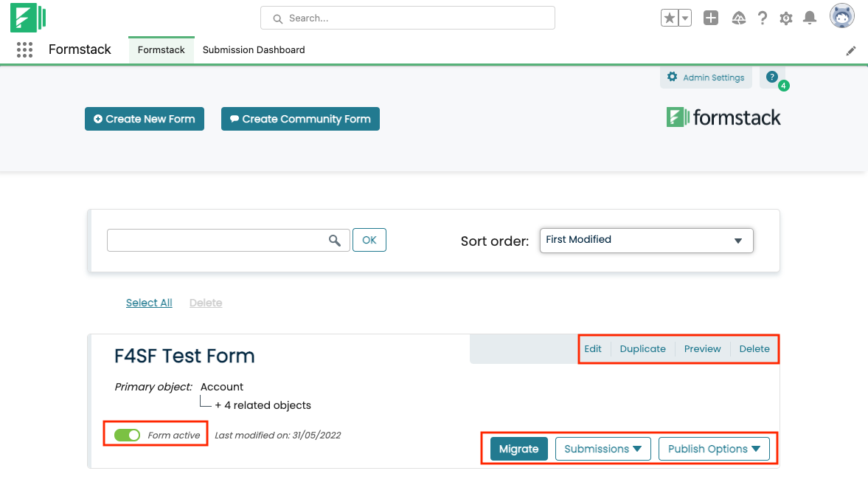Open the Submissions dropdown
Viewport: 868px width, 482px height.
pyautogui.click(x=603, y=449)
